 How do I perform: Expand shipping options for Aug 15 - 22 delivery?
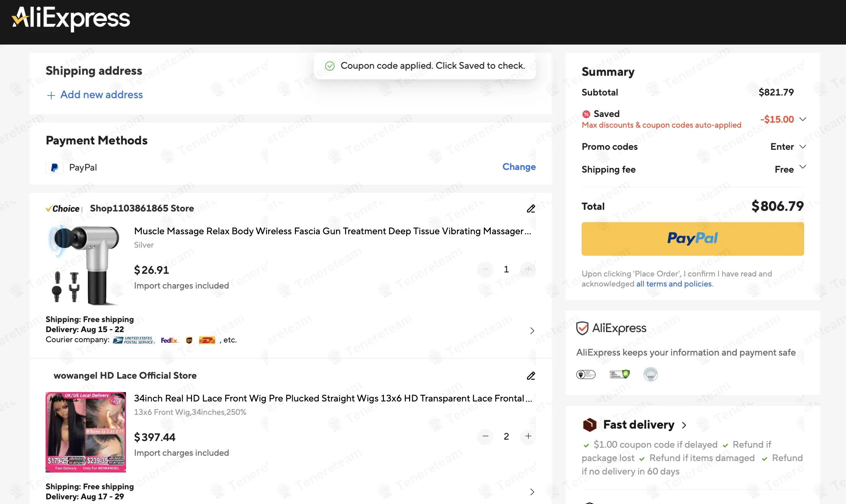(532, 331)
